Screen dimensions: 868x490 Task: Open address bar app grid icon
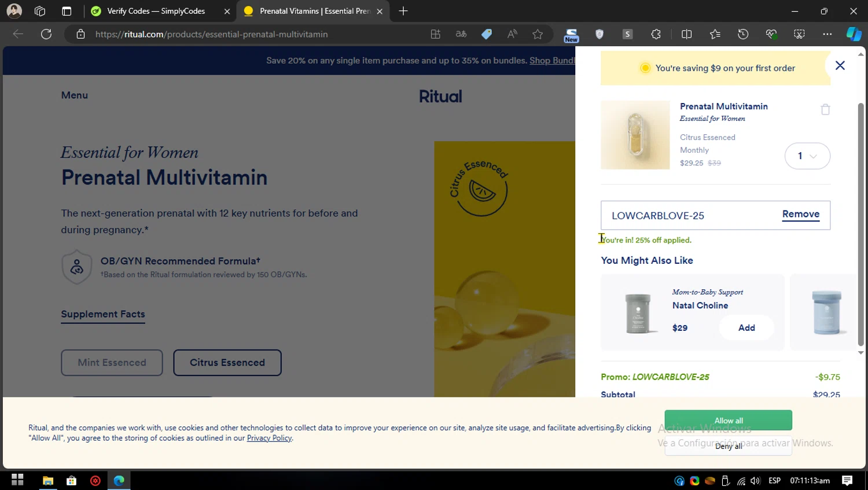(x=436, y=34)
